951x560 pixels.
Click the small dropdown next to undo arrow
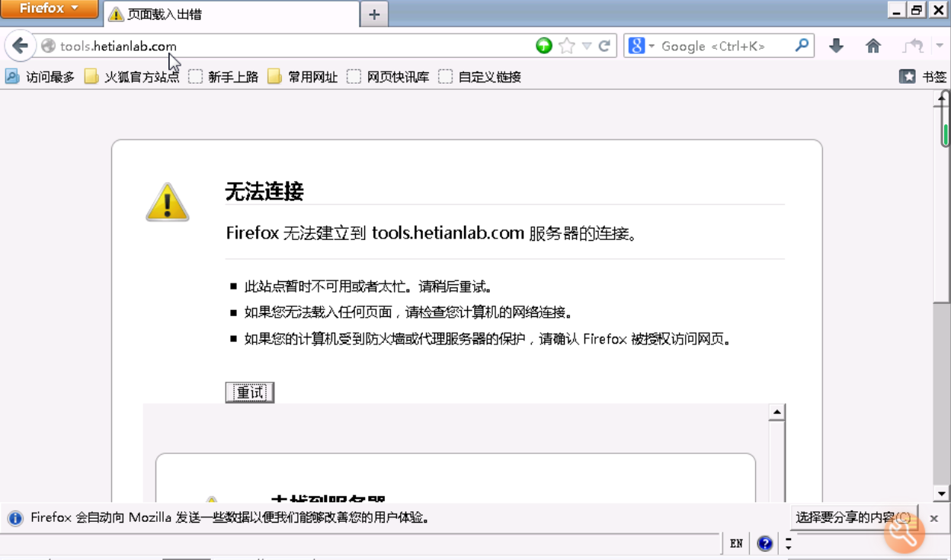pyautogui.click(x=940, y=46)
